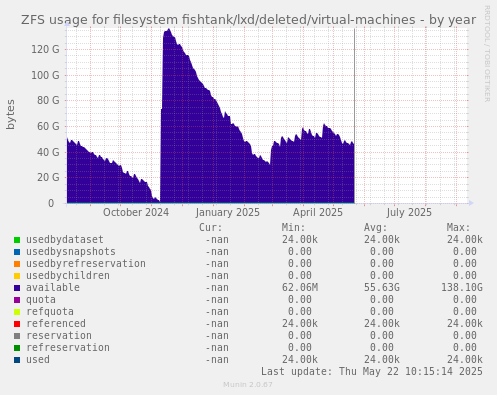The image size is (497, 395).
Task: Click the 20 G y-axis label
Action: coord(48,177)
